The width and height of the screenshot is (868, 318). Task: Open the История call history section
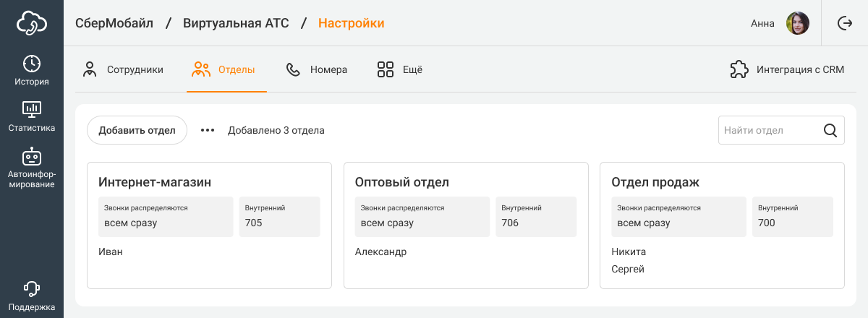[x=32, y=70]
